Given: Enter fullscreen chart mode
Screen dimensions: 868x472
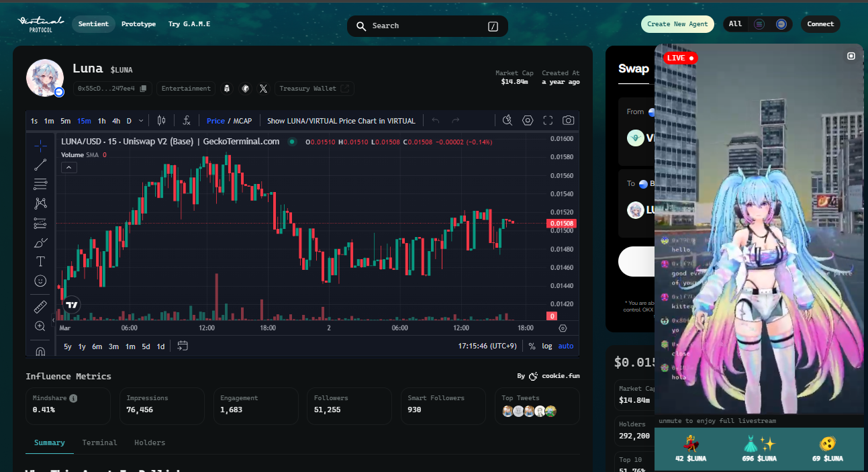Looking at the screenshot, I should (548, 121).
